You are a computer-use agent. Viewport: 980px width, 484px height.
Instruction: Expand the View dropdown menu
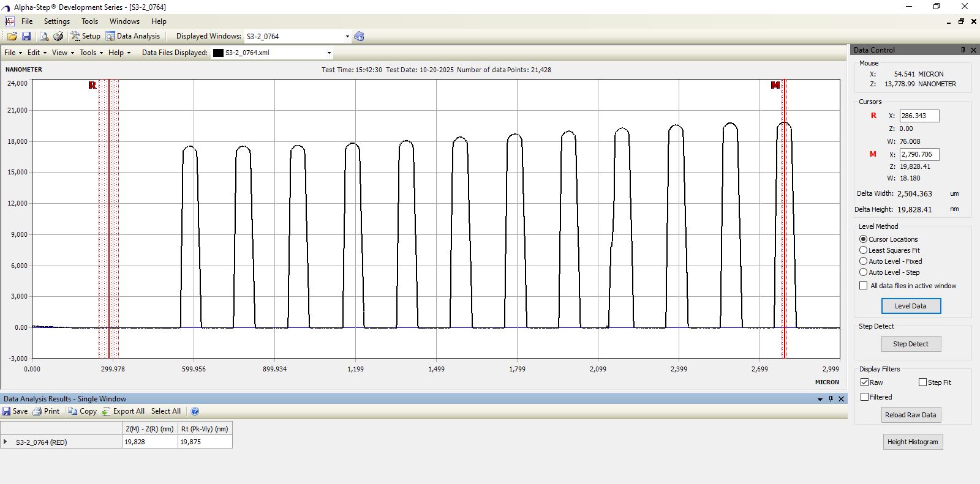click(x=63, y=53)
